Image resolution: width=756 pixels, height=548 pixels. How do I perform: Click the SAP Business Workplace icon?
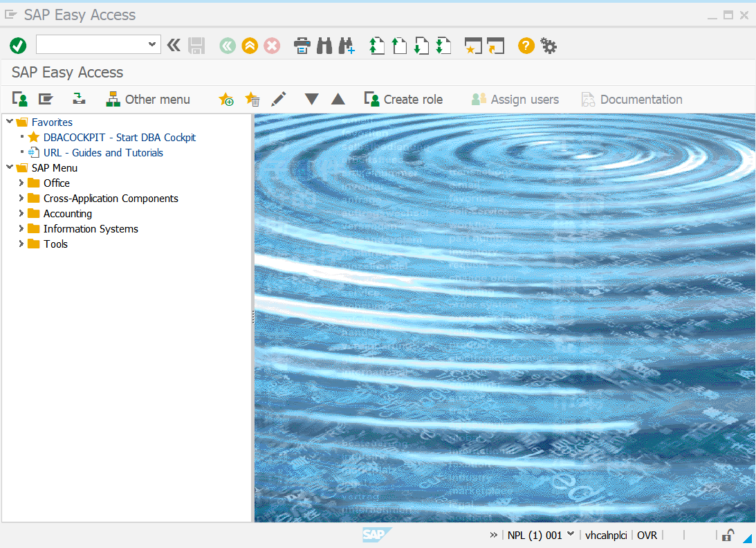click(x=79, y=99)
